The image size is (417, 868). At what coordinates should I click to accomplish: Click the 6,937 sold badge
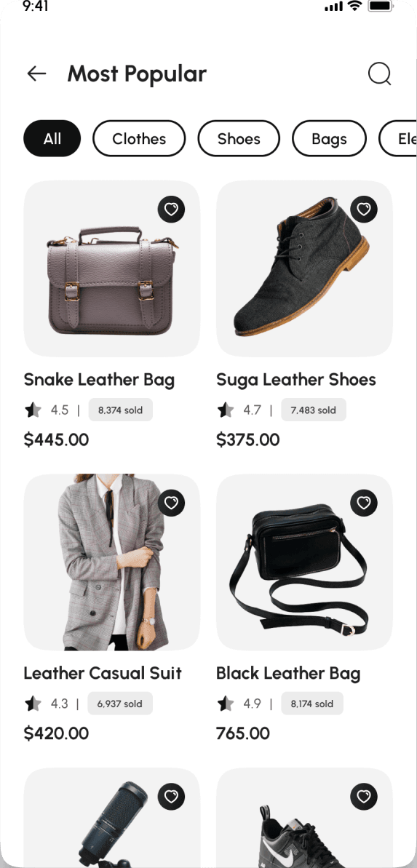120,704
